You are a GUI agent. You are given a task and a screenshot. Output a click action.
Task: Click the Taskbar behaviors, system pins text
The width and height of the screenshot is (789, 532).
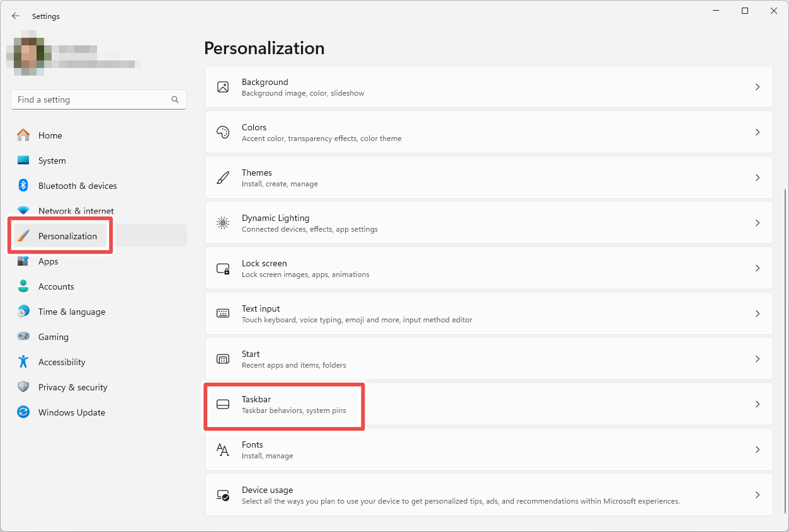(293, 410)
